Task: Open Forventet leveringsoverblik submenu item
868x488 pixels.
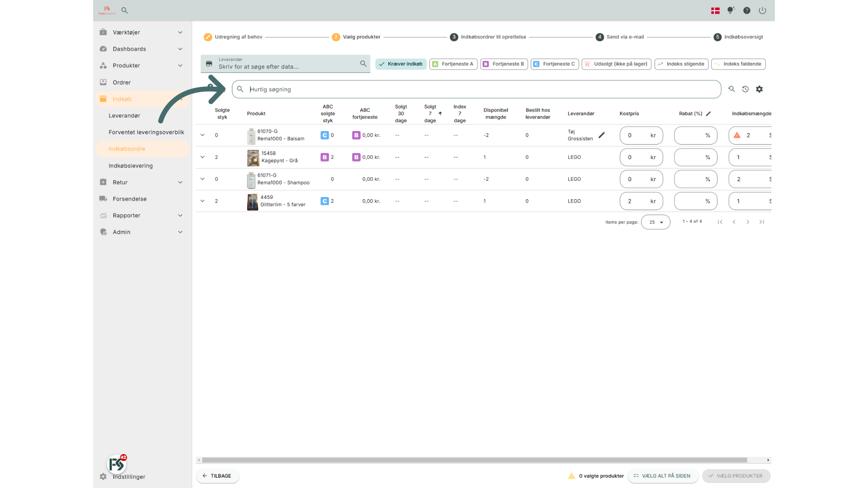Action: click(x=146, y=132)
